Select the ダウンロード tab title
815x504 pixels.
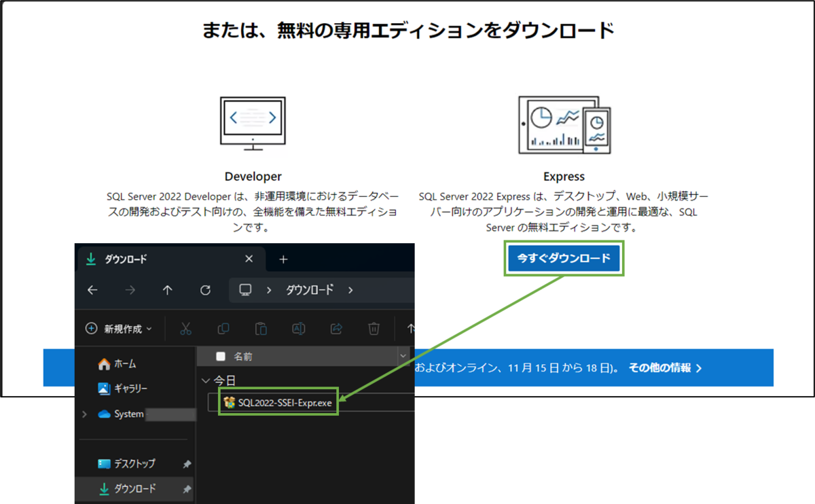(x=126, y=259)
